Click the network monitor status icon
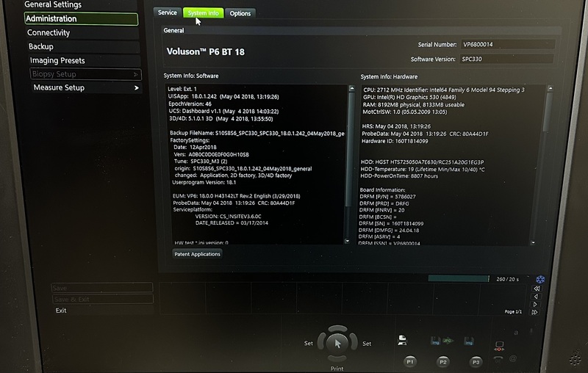588x373 pixels. coord(500,344)
